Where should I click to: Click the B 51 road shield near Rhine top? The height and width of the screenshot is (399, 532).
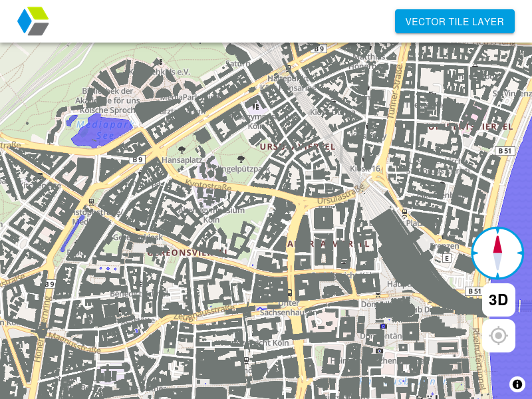[505, 151]
